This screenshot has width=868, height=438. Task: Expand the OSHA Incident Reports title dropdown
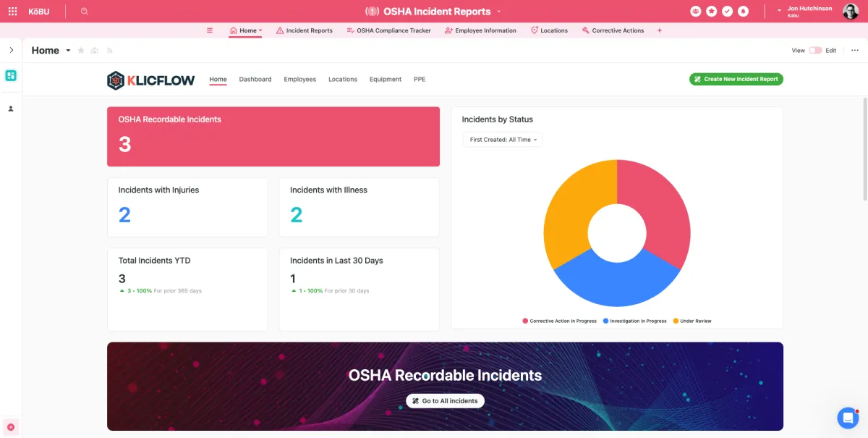499,12
